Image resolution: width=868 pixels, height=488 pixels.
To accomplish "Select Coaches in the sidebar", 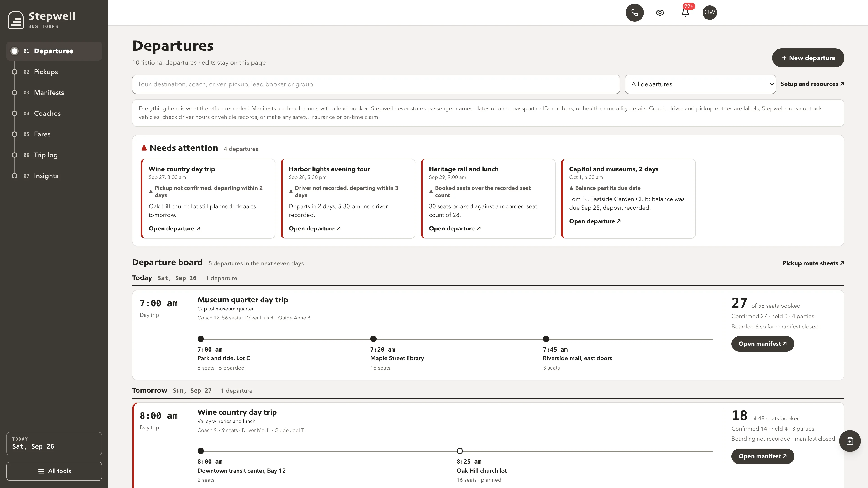I will (47, 113).
